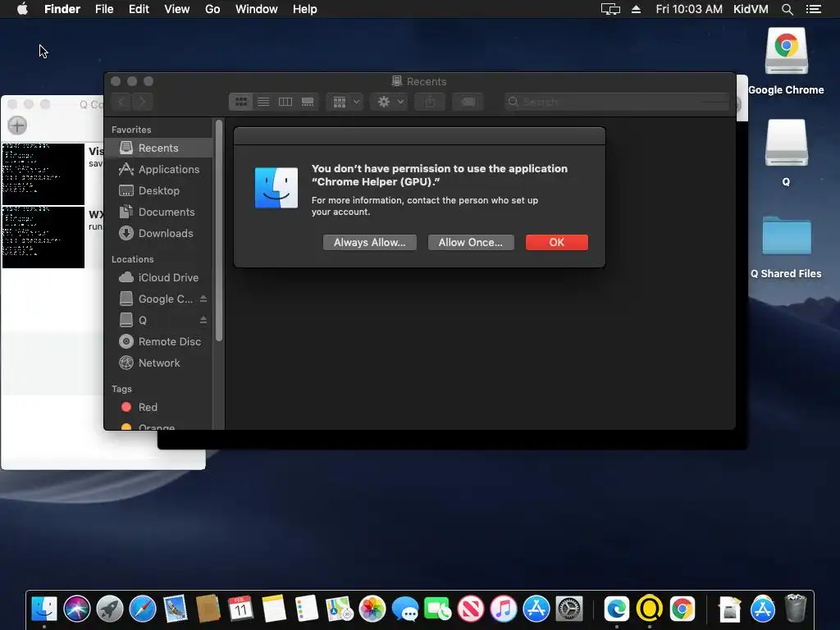
Task: Open Documents in the Finder sidebar
Action: [x=158, y=212]
